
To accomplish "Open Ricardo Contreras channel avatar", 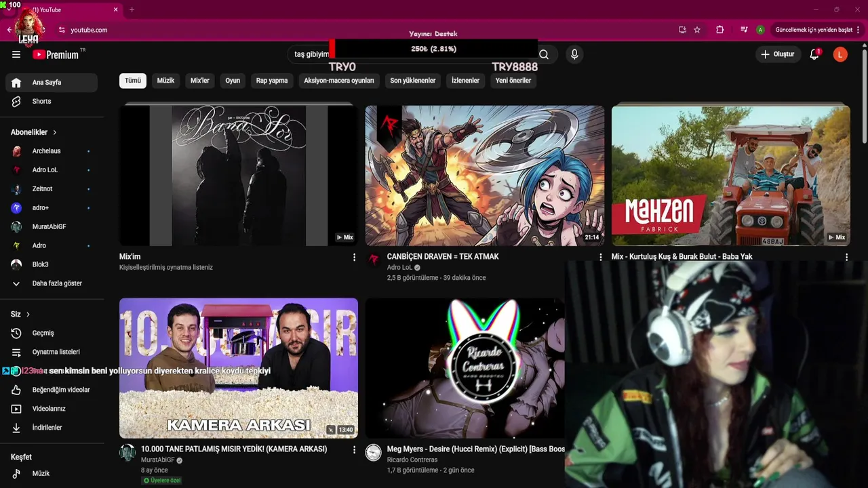I will 374,453.
